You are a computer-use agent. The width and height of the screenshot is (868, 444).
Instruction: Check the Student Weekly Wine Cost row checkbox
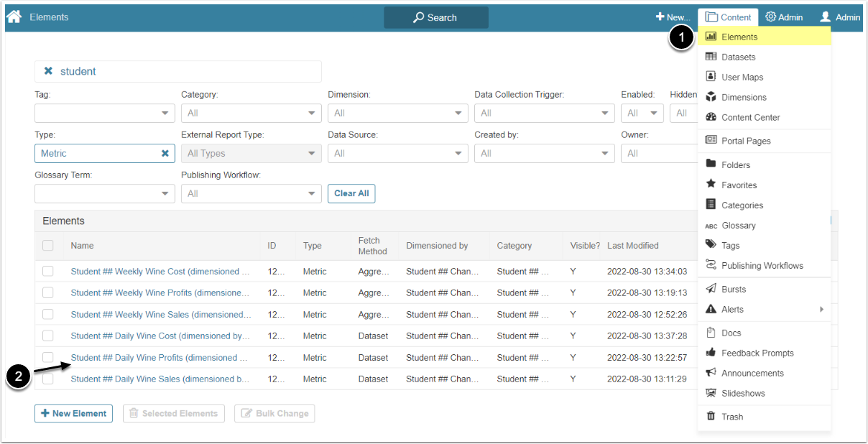[48, 272]
